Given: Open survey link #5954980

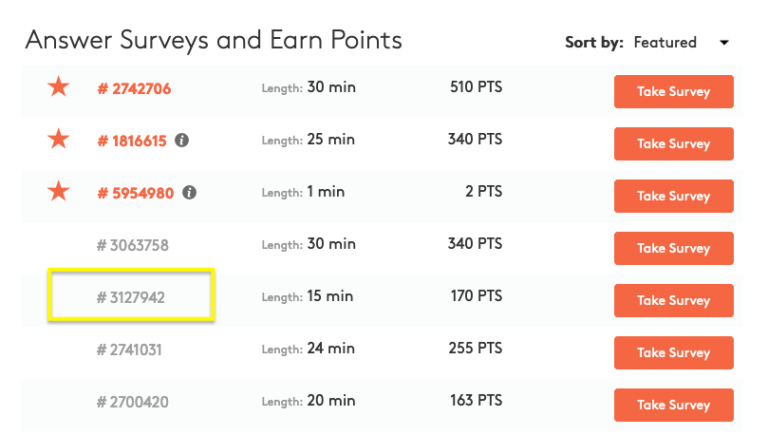Looking at the screenshot, I should pyautogui.click(x=135, y=192).
